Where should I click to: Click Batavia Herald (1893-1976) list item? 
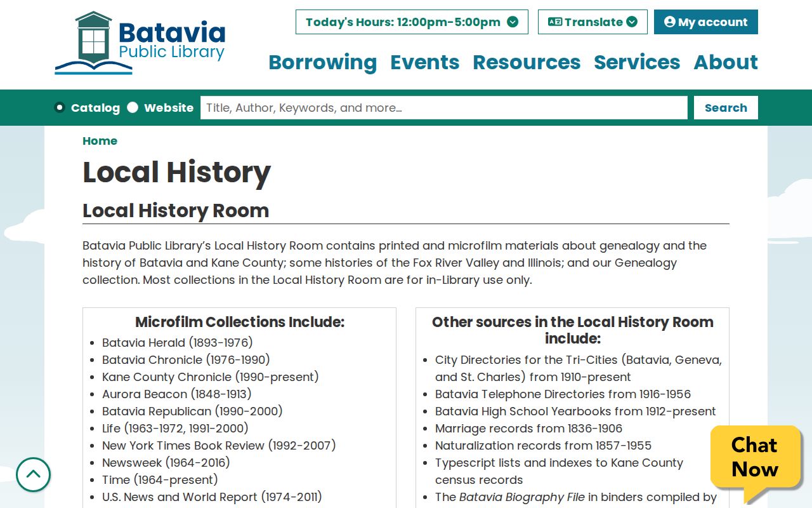(x=178, y=343)
